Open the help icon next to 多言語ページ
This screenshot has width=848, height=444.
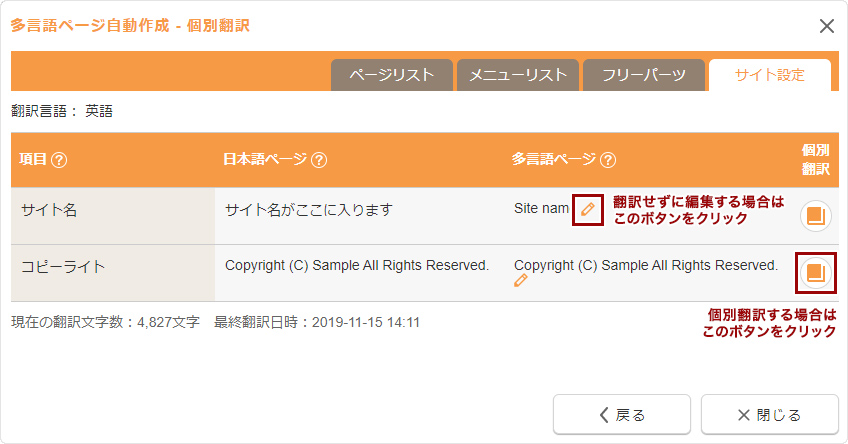click(x=608, y=160)
